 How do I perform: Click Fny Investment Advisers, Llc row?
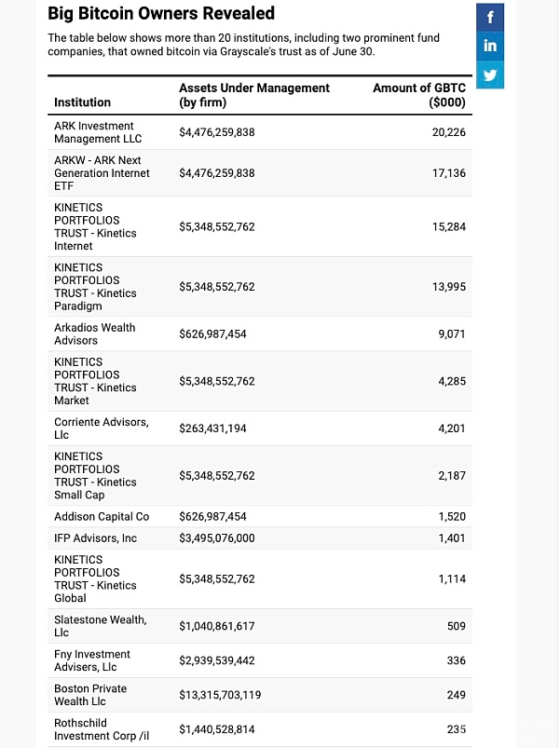260,660
